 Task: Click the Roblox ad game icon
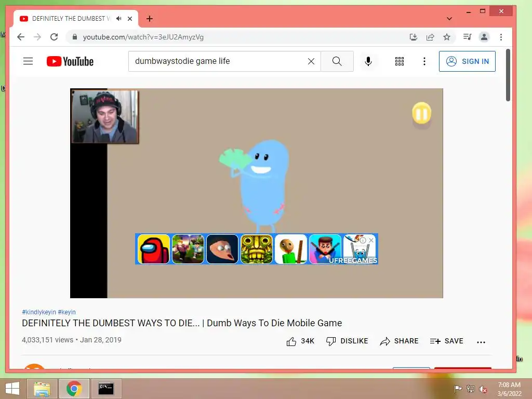pos(188,249)
